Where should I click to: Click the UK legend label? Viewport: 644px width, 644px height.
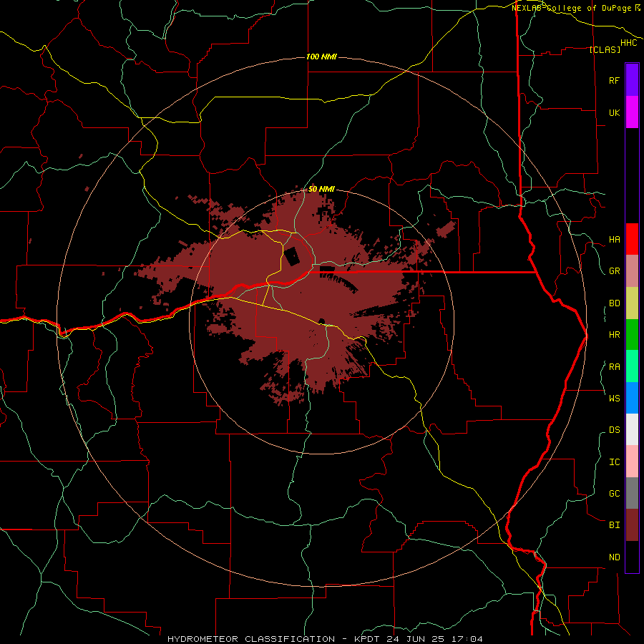[x=614, y=112]
